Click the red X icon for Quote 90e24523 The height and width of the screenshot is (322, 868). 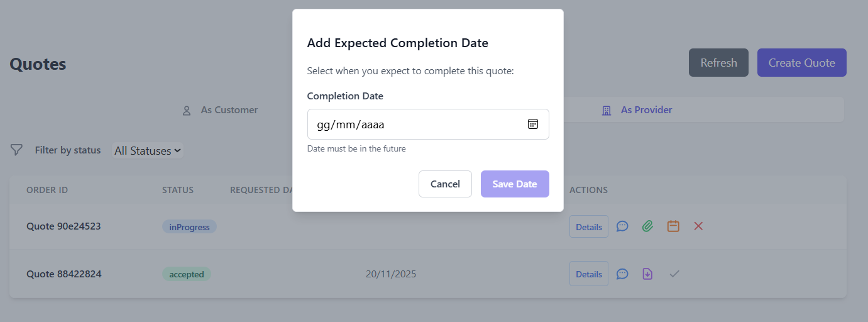[x=698, y=226]
